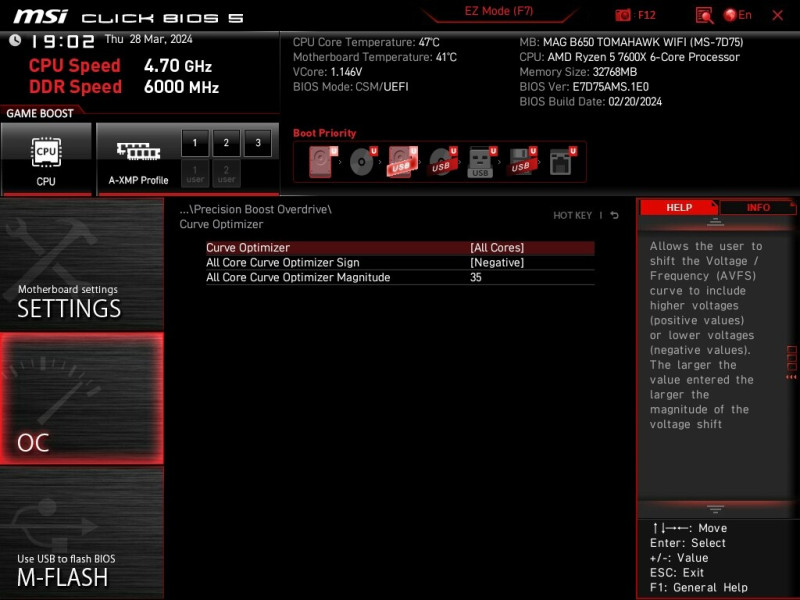Toggle the CPU Game Boost button
Screen dimensions: 800x600
pos(46,159)
